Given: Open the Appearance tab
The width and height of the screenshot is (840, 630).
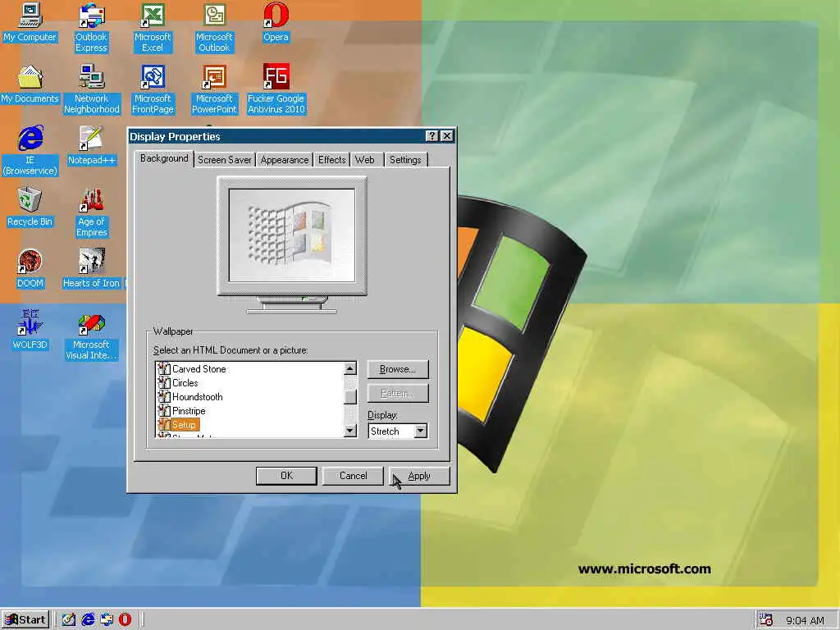Looking at the screenshot, I should (285, 160).
